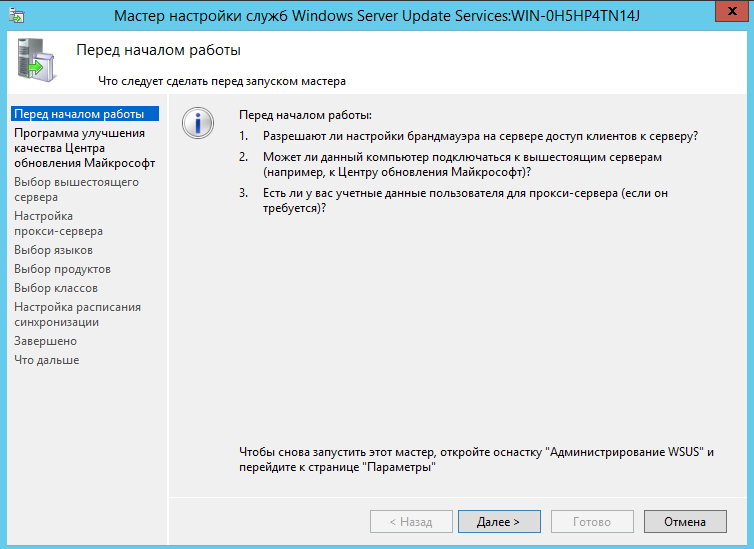Go to 'Выбор вышестоящего сервера' step
Image resolution: width=754 pixels, height=549 pixels.
pos(76,189)
